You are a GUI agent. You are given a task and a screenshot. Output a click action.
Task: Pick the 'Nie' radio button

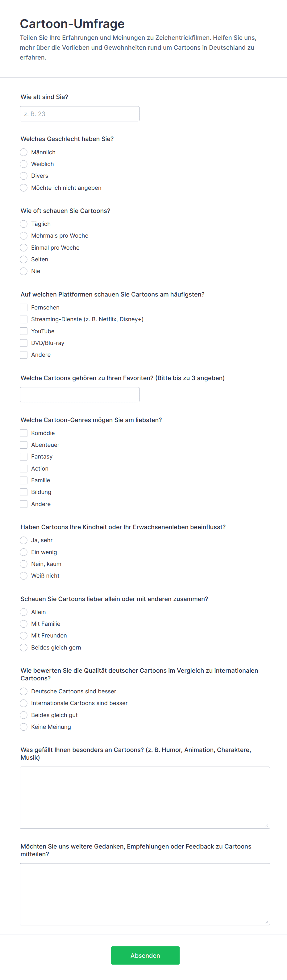pos(23,271)
